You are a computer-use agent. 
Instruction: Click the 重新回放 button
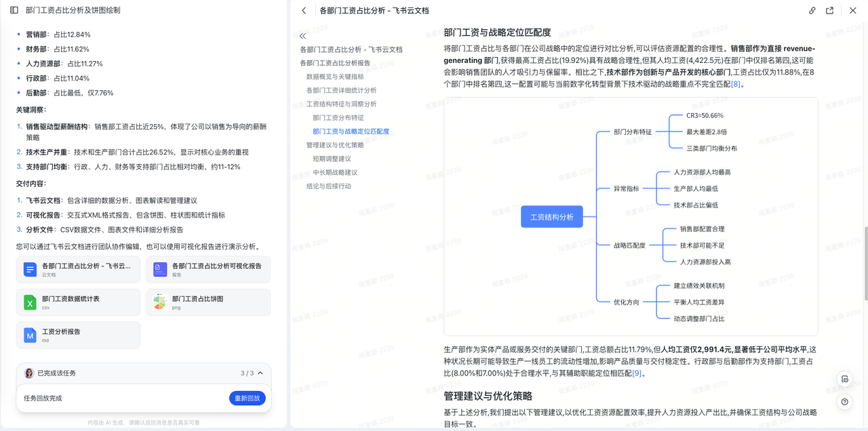247,398
